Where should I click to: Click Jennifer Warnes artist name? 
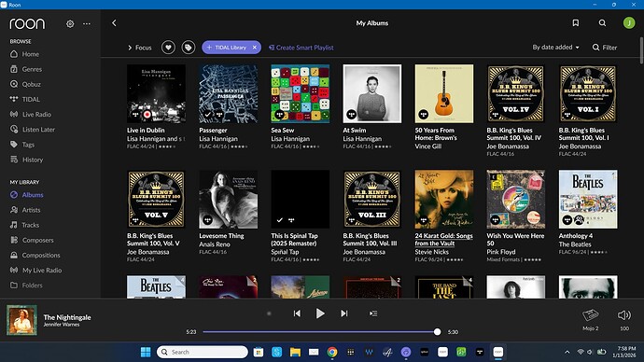tap(62, 325)
